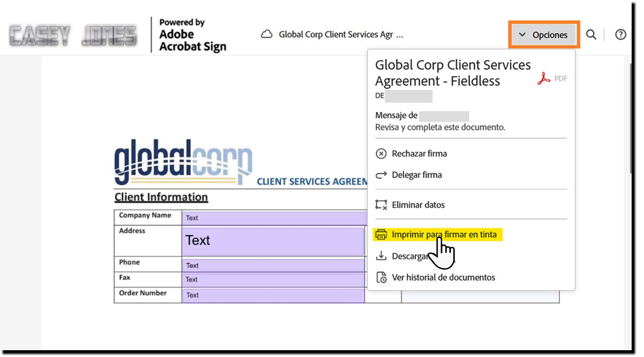The image size is (644, 357).
Task: Click the Agreement - Fieldless panel title
Action: [x=453, y=73]
